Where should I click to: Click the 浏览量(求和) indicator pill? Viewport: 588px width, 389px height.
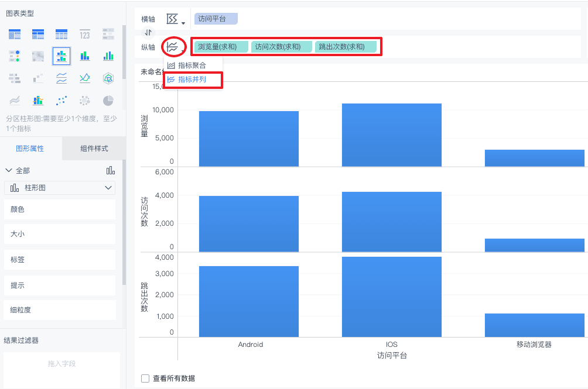pos(221,47)
